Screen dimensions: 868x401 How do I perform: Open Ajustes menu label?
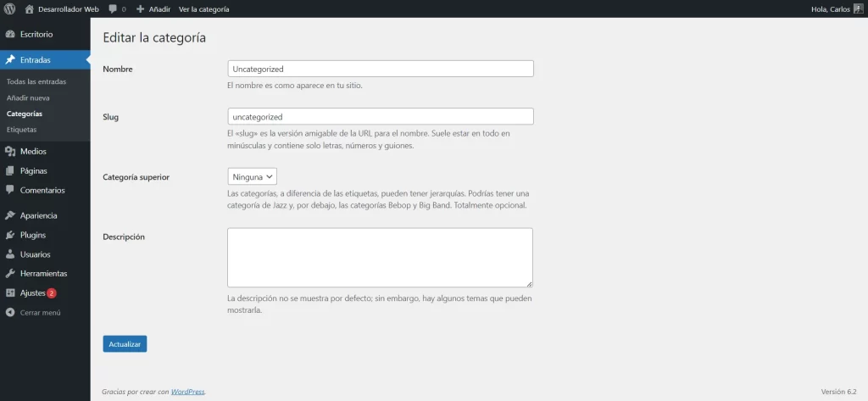pos(33,293)
